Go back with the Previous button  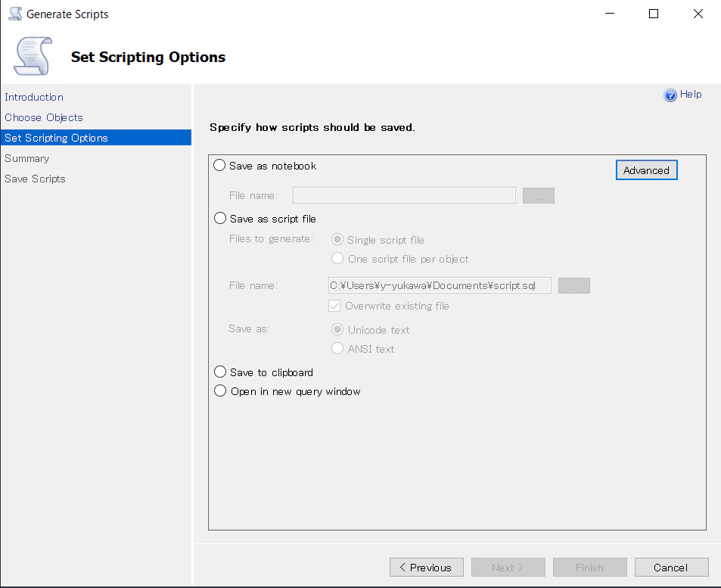[426, 568]
